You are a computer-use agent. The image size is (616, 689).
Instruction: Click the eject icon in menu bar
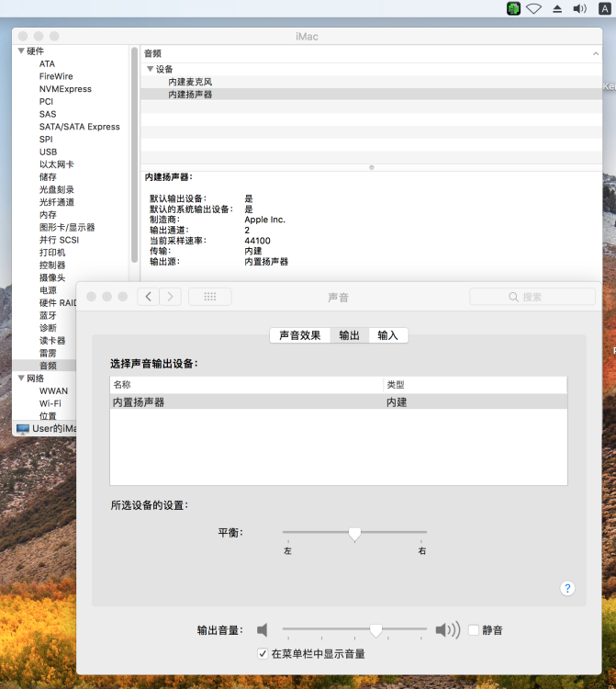[557, 9]
